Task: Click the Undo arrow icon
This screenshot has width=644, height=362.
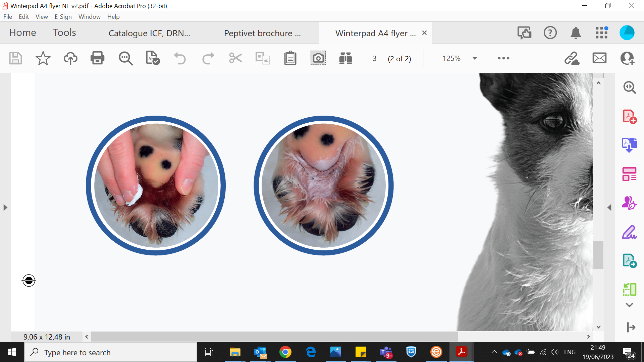Action: pyautogui.click(x=180, y=58)
